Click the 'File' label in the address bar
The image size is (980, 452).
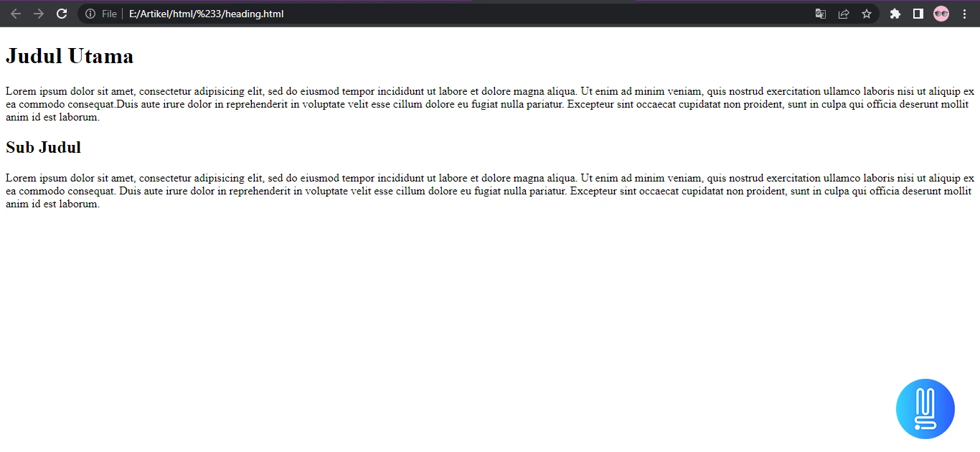point(109,14)
